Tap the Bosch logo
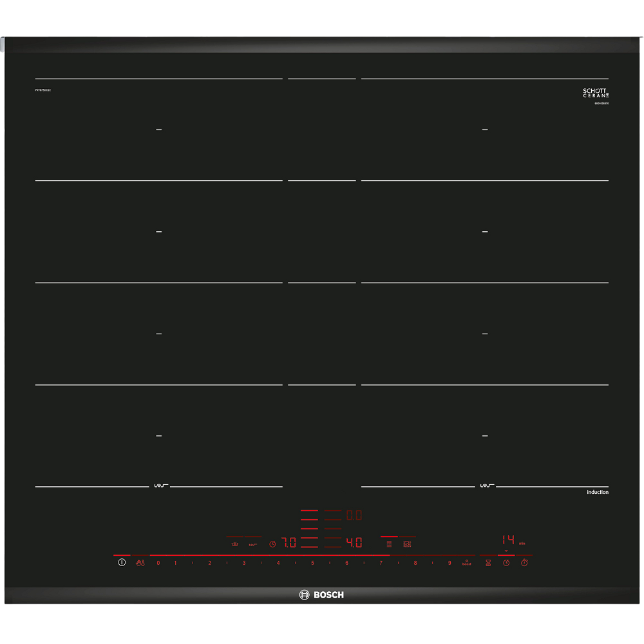Viewport: 644px width, 644px height. [321, 594]
